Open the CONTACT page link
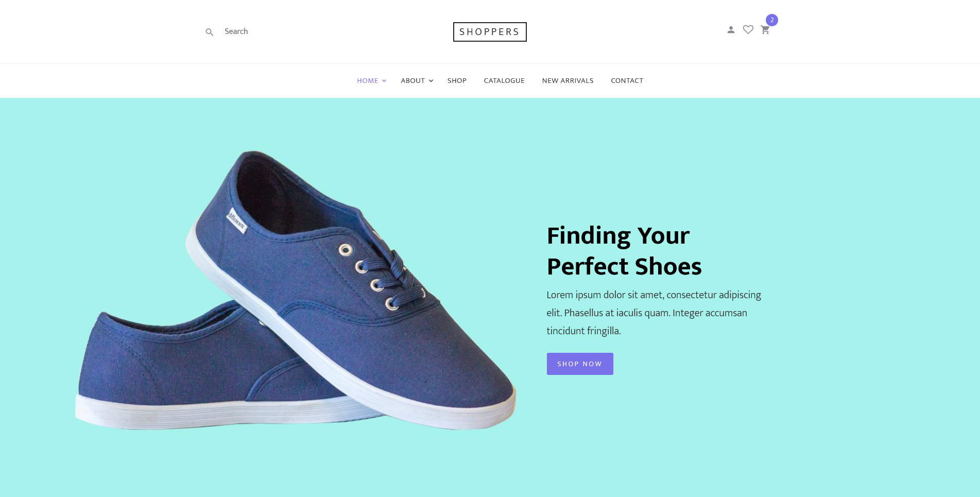 tap(627, 81)
